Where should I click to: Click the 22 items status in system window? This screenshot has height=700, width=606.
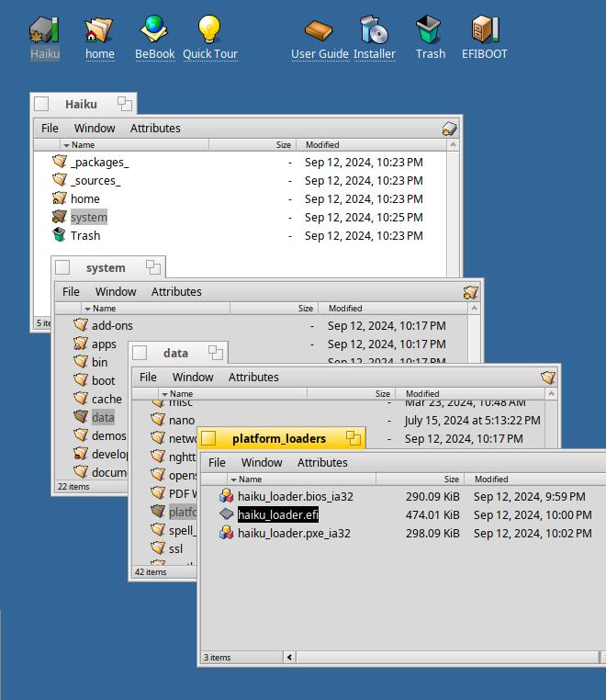[x=73, y=486]
